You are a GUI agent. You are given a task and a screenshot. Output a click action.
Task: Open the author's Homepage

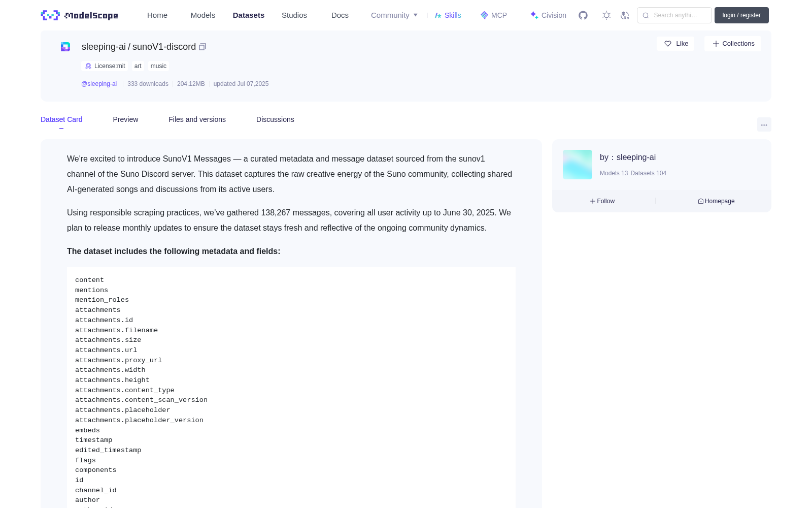click(x=716, y=201)
